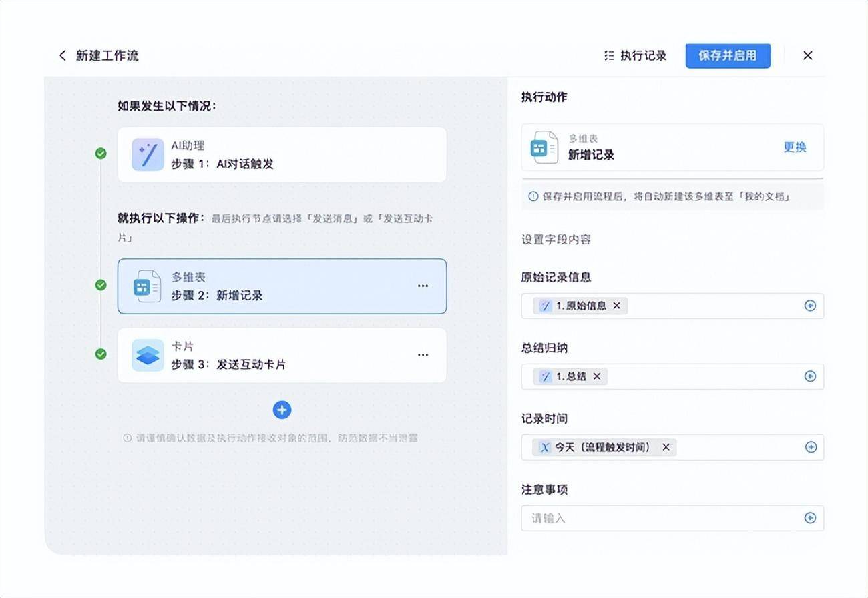Click the info icon before 请谨慎确认数据 warning
868x598 pixels.
[x=127, y=438]
